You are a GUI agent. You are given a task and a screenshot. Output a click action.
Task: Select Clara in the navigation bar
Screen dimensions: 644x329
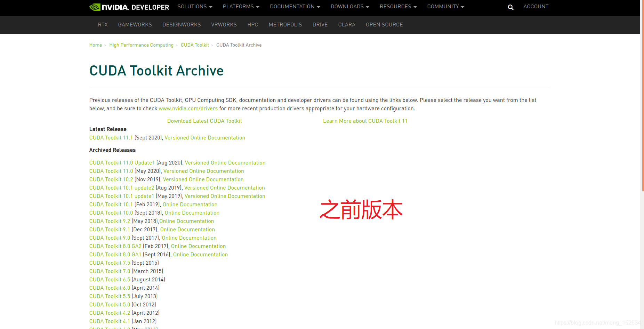pos(347,25)
